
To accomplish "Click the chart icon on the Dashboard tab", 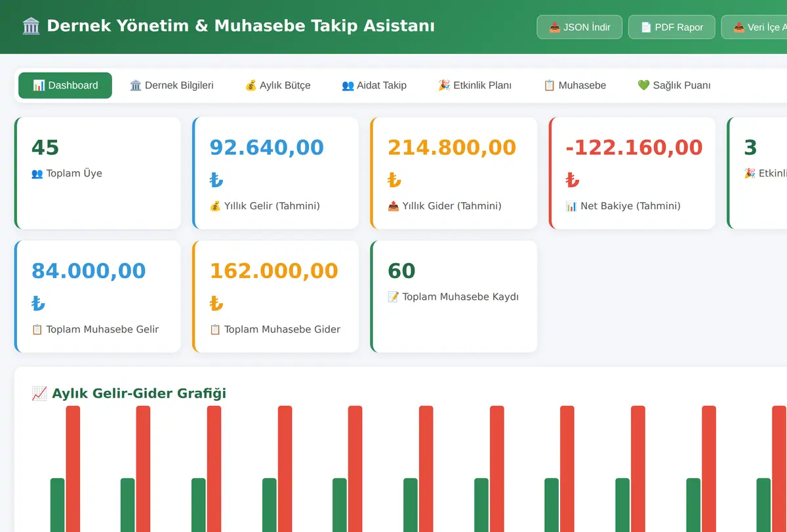I will [39, 85].
